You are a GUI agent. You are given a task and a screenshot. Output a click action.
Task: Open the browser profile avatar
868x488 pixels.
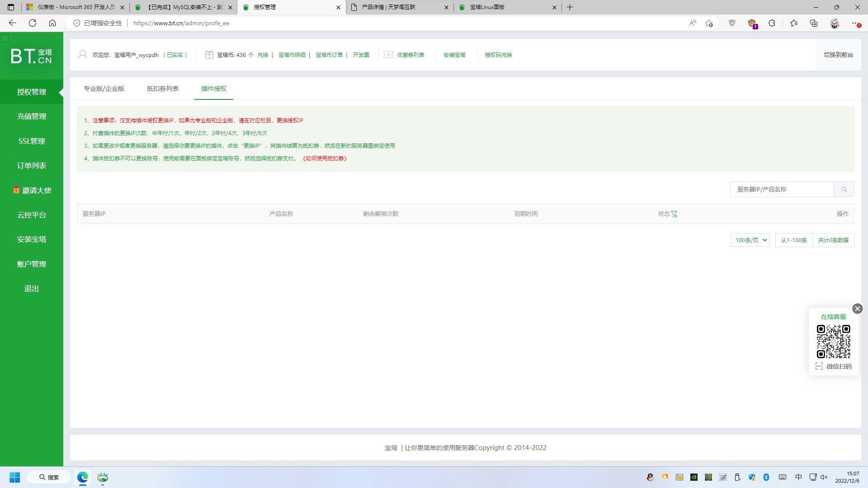pyautogui.click(x=835, y=23)
